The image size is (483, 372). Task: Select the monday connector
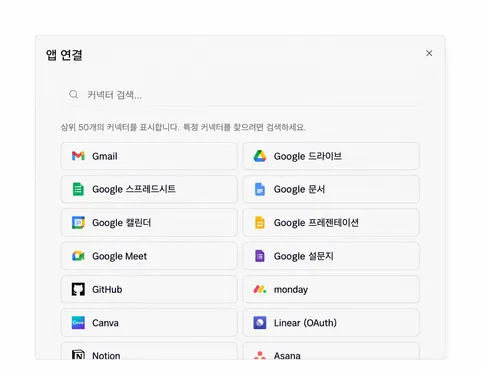point(331,289)
